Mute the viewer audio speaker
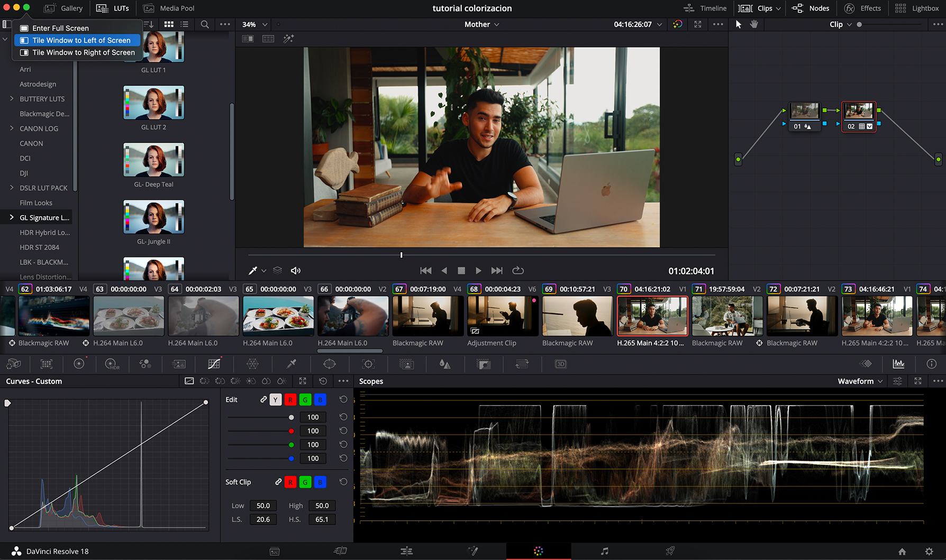Image resolution: width=946 pixels, height=560 pixels. [296, 271]
